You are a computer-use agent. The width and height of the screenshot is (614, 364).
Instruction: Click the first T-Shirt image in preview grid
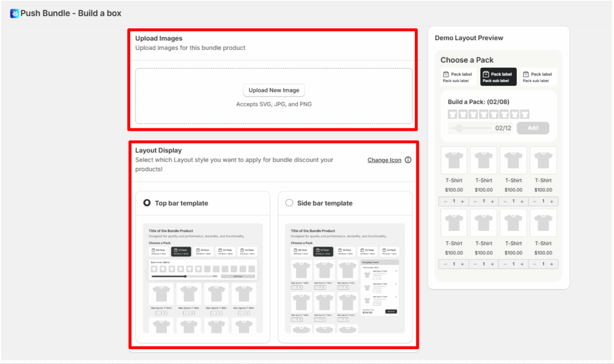(454, 160)
